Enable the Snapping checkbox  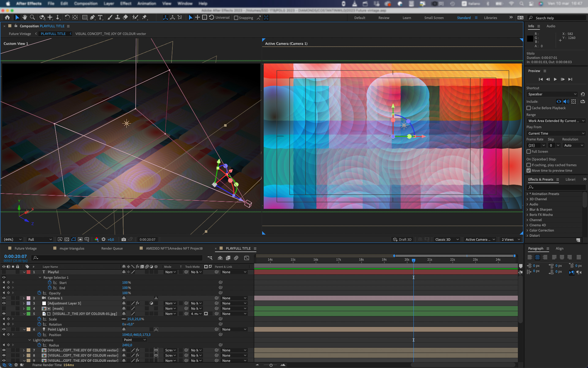tap(236, 18)
